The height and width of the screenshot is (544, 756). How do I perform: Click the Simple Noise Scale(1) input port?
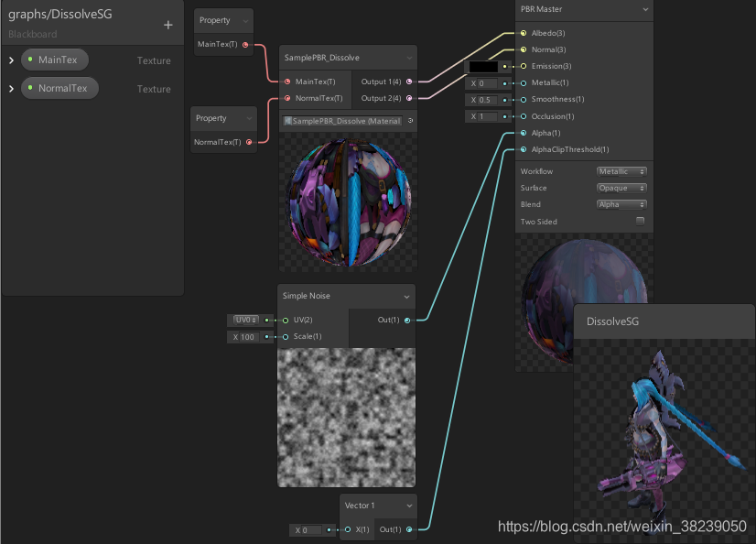pyautogui.click(x=286, y=337)
